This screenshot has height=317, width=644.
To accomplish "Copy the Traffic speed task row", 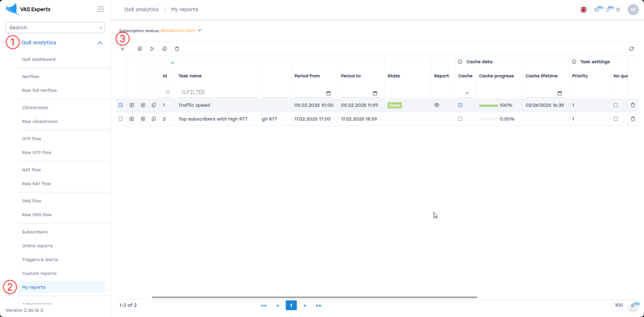I will tap(154, 105).
